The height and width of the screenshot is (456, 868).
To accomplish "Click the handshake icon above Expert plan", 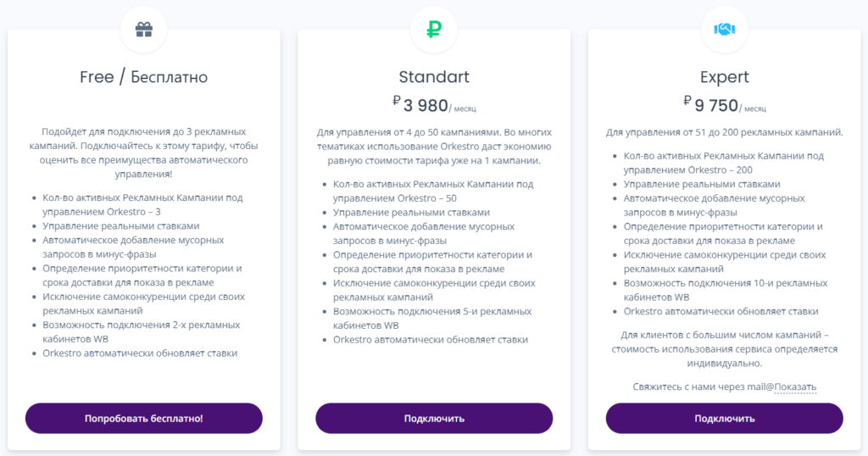I will (x=724, y=30).
